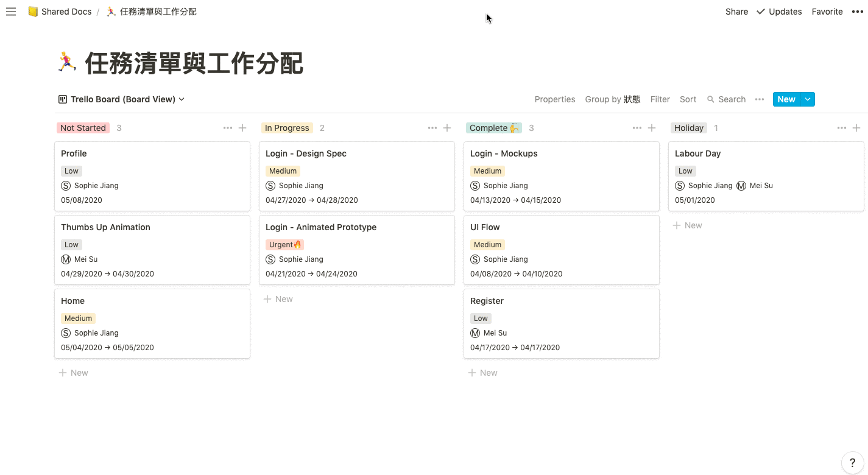Open the Sort menu
Viewport: 868px width, 475px height.
tap(688, 99)
